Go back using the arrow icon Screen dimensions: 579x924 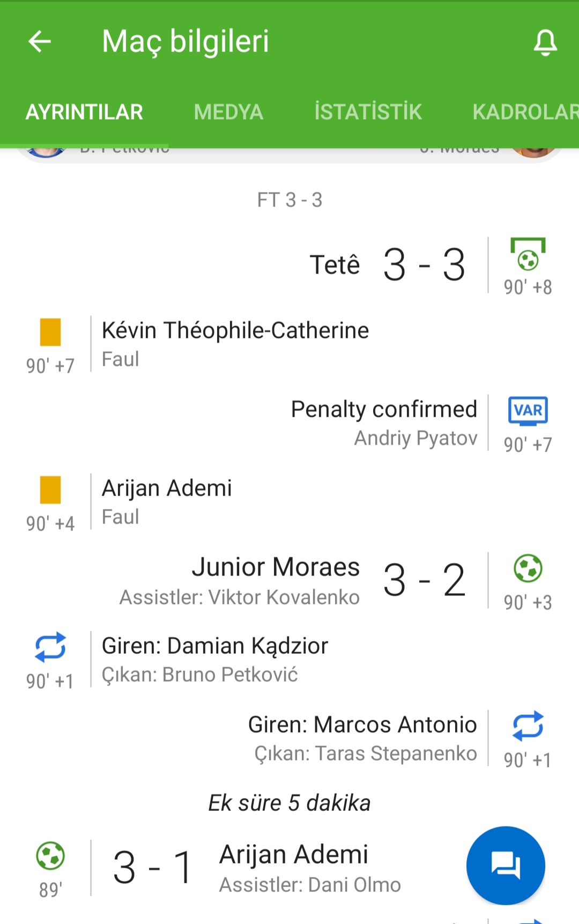(40, 41)
